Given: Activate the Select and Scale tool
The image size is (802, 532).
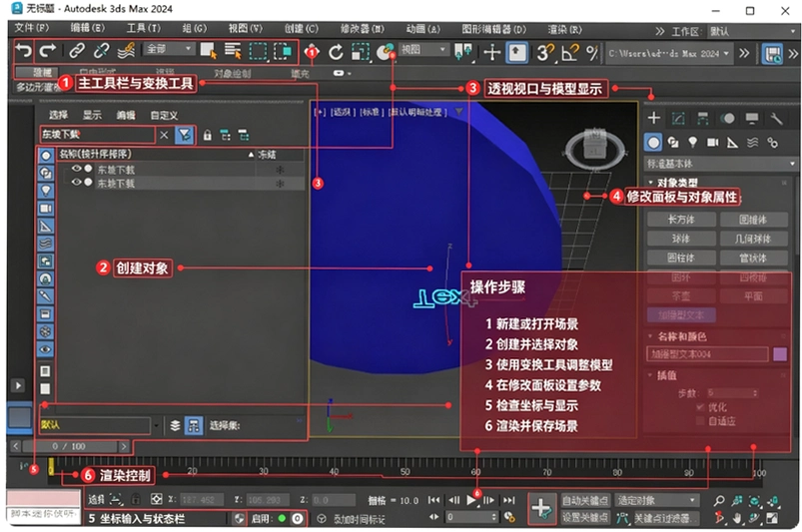Looking at the screenshot, I should click(x=361, y=52).
